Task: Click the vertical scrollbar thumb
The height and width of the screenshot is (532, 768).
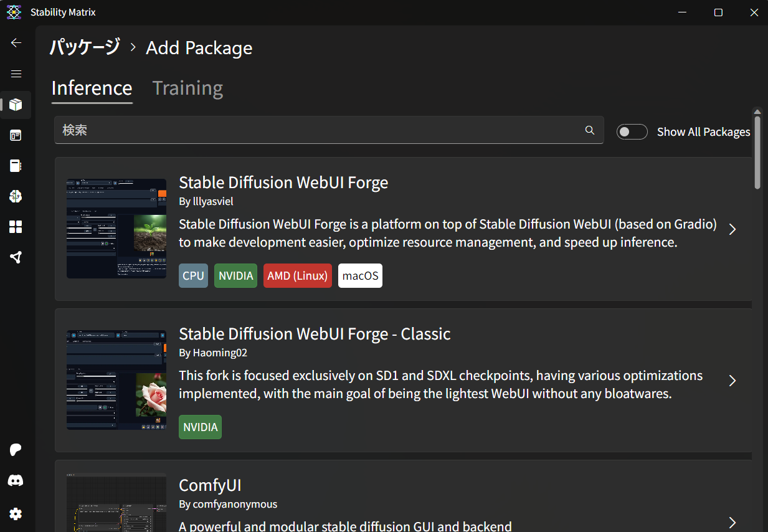Action: coord(757,152)
